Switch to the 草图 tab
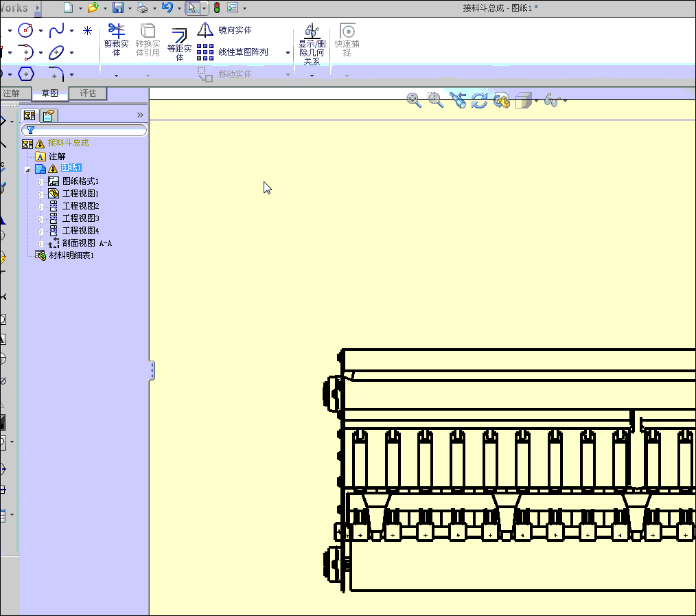The image size is (696, 616). [49, 93]
